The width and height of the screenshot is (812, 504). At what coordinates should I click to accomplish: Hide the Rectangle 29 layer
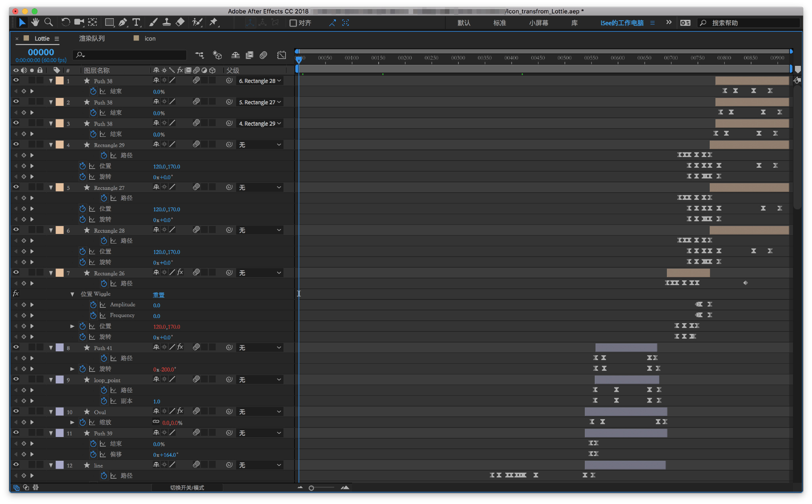[x=16, y=144]
